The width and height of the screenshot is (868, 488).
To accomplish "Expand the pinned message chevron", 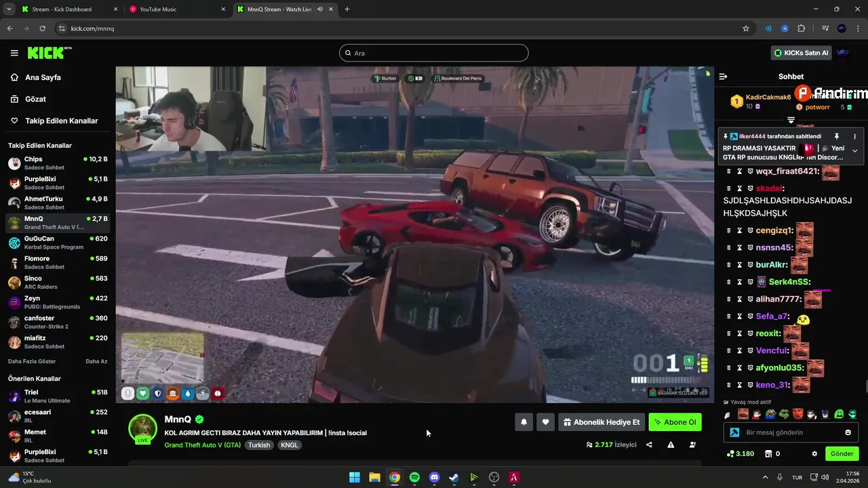I will click(854, 150).
